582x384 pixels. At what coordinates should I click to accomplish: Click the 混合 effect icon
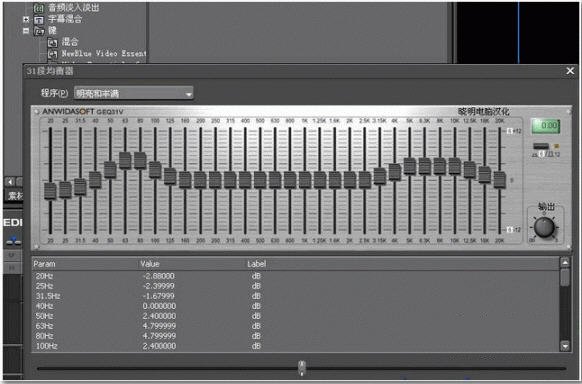click(x=53, y=42)
